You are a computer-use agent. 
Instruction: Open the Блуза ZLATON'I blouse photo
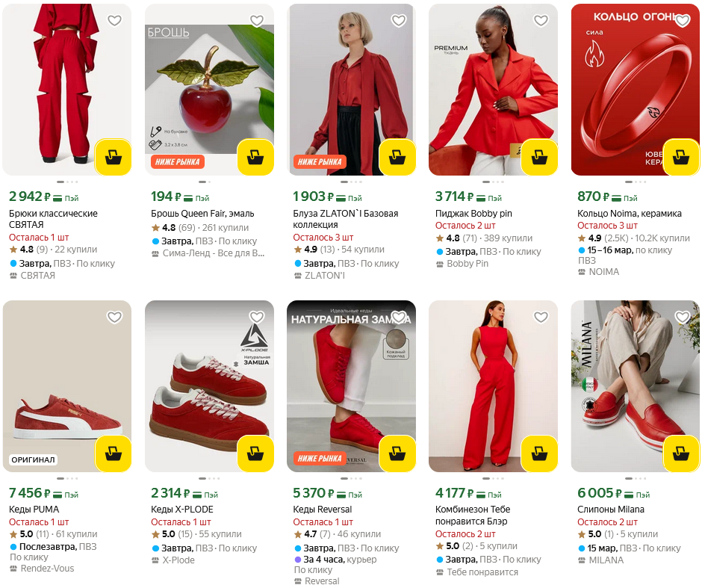pyautogui.click(x=351, y=90)
